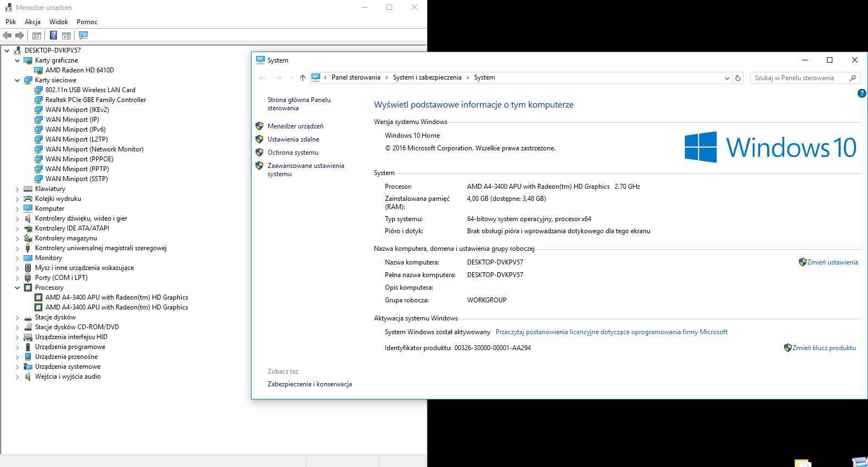Click Back arrow in Device Manager toolbar
This screenshot has width=868, height=467.
pos(7,36)
